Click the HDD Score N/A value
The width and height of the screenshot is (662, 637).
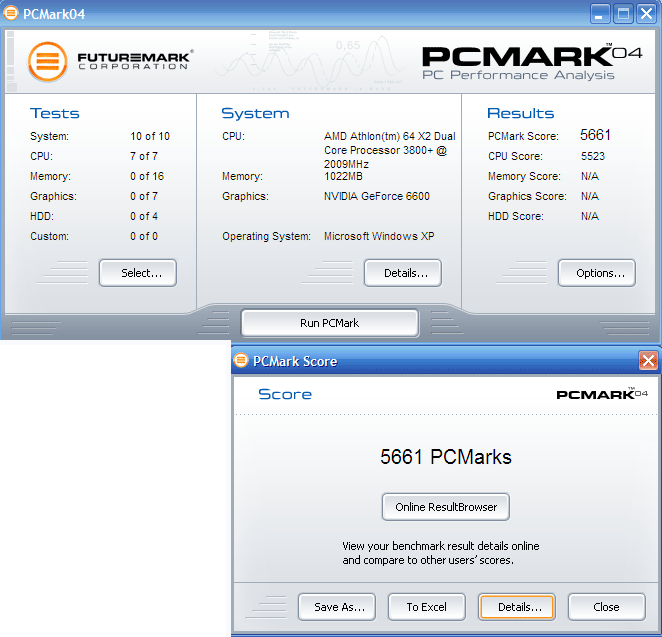[x=590, y=216]
